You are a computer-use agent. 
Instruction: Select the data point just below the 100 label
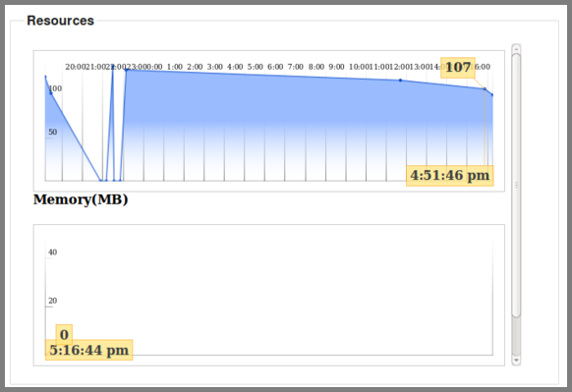tap(51, 93)
